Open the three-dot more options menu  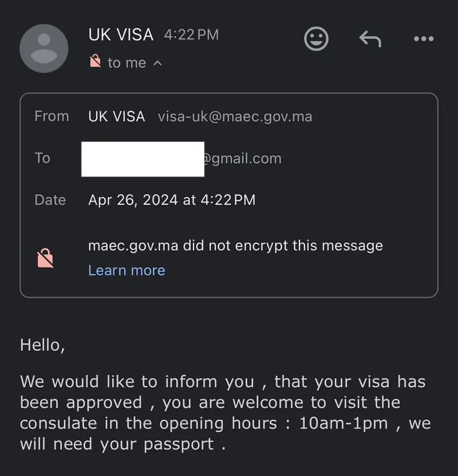(423, 39)
